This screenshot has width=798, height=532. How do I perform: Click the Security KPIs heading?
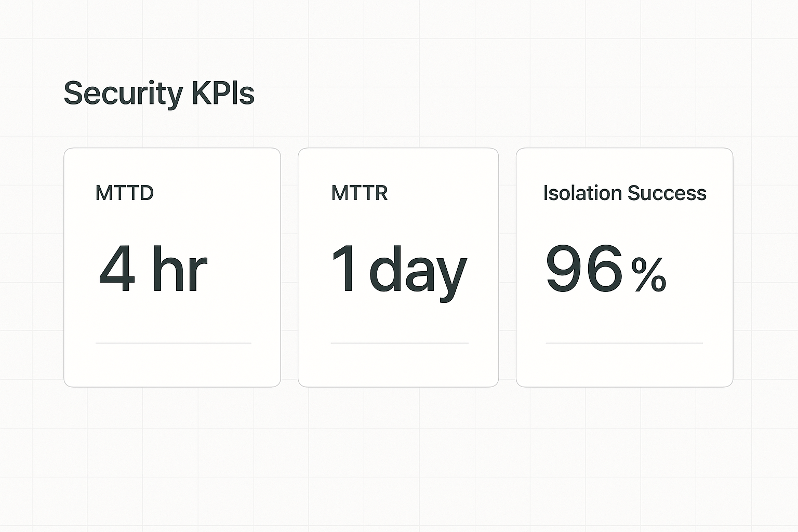pos(159,94)
